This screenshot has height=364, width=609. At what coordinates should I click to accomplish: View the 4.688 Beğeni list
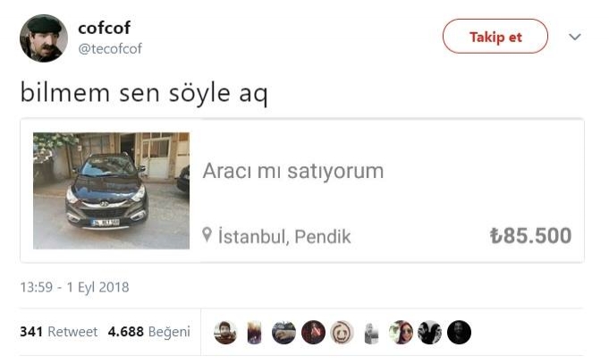pos(149,332)
